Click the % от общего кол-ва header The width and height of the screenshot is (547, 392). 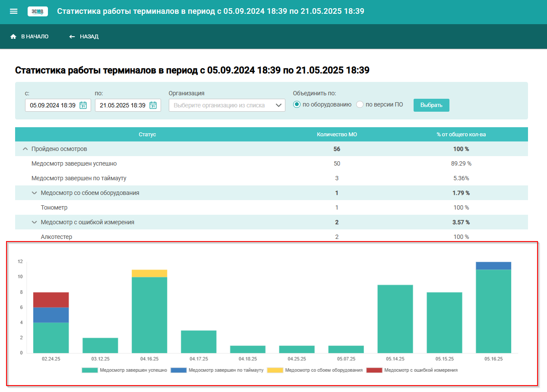461,135
